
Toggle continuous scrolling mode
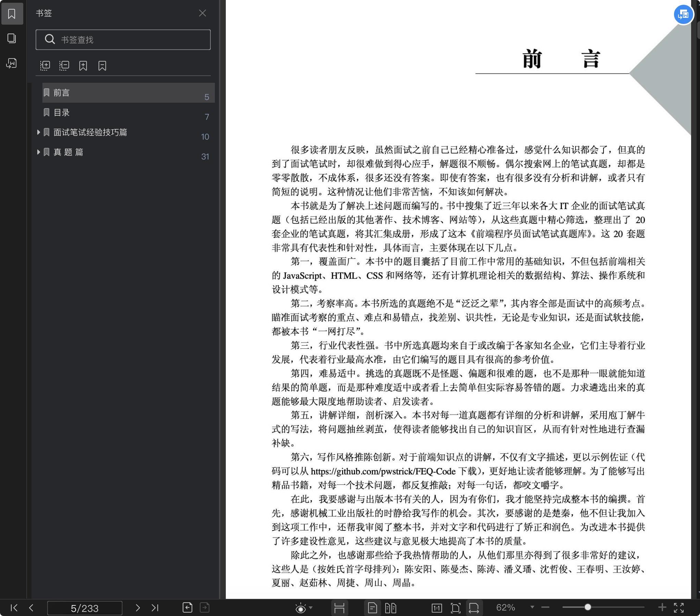[339, 608]
